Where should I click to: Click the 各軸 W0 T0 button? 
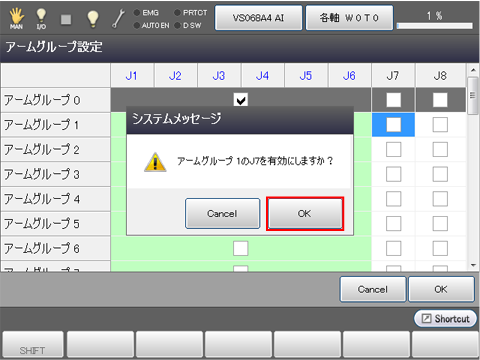tap(349, 18)
